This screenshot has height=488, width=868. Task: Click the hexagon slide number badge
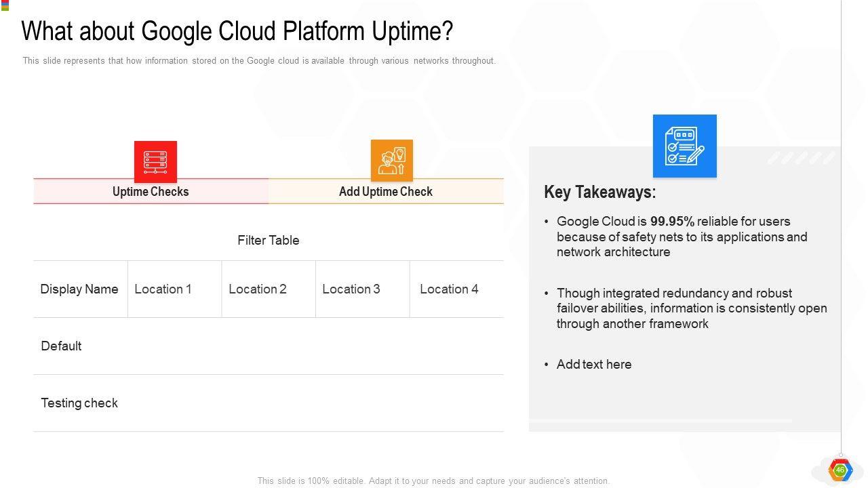pyautogui.click(x=840, y=470)
